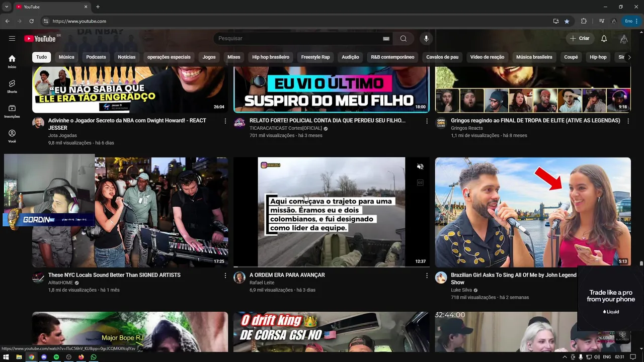Open the Brazilian Girl Asks To Sing thumbnail
Screen dimensions: 644x362
point(533,212)
